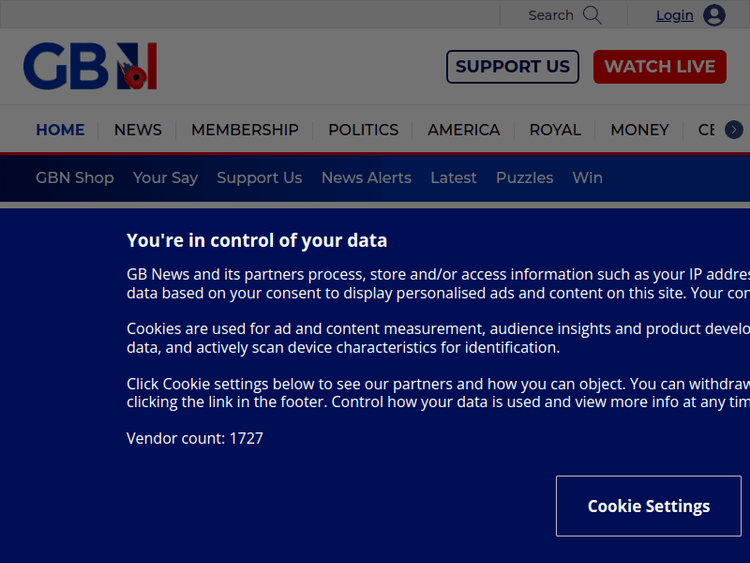The height and width of the screenshot is (563, 750).
Task: Click the GB News logo
Action: pos(90,67)
